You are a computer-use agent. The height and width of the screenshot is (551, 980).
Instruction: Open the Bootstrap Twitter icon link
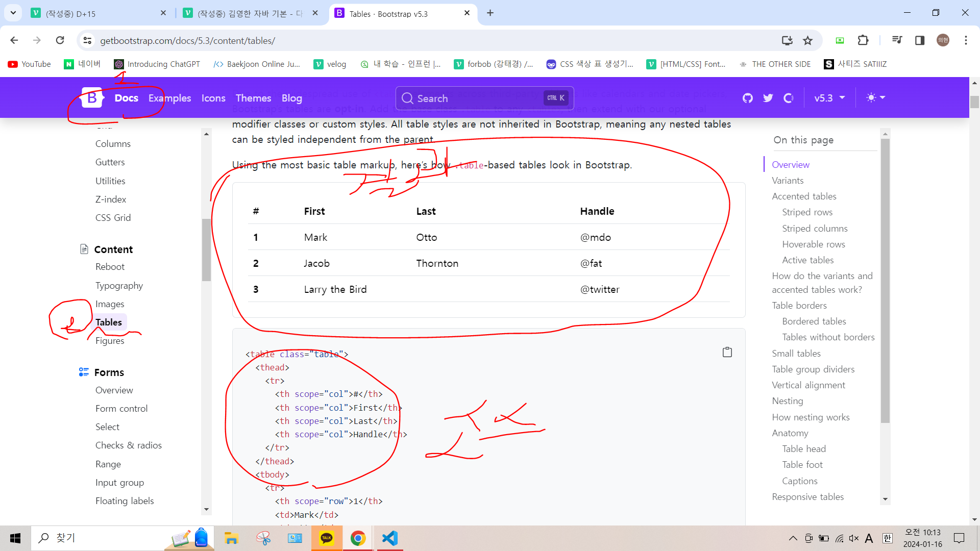pos(768,98)
